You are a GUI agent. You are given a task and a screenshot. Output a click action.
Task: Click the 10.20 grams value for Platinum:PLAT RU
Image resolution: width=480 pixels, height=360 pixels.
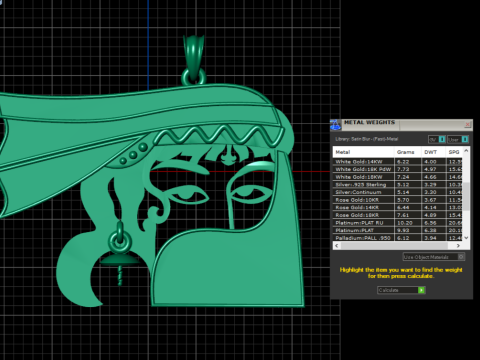[405, 223]
